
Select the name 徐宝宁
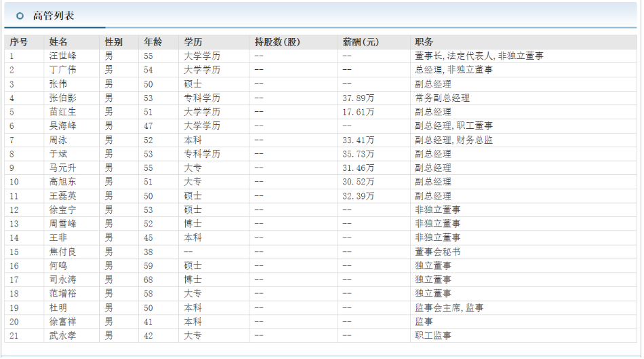tap(63, 210)
